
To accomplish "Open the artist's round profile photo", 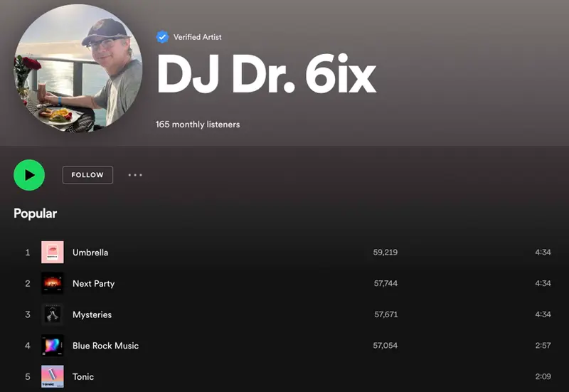I will pyautogui.click(x=78, y=68).
